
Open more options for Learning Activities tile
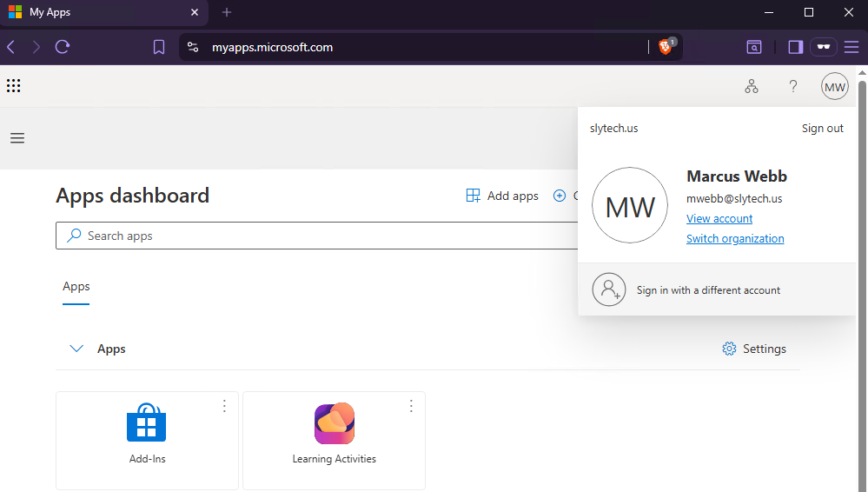tap(411, 406)
